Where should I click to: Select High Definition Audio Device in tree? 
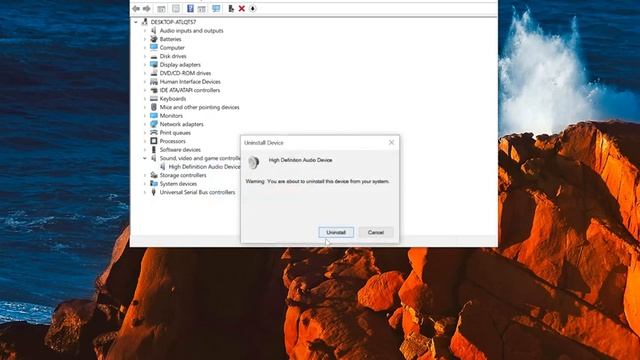204,167
